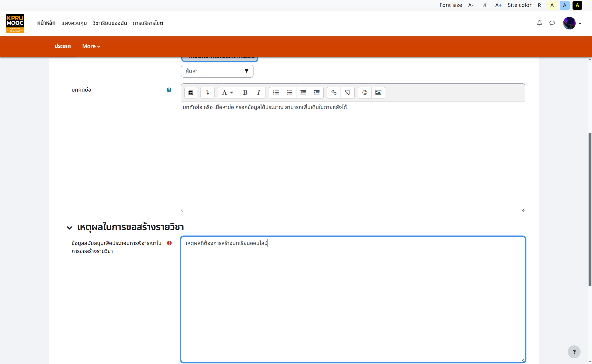Click the KPRU MOOC logo
The height and width of the screenshot is (364, 592).
pos(15,23)
